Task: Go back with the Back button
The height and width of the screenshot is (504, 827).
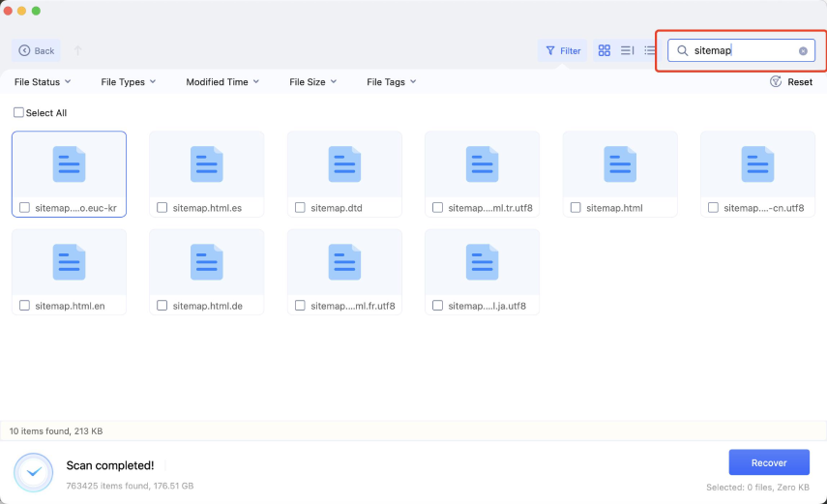Action: click(37, 50)
